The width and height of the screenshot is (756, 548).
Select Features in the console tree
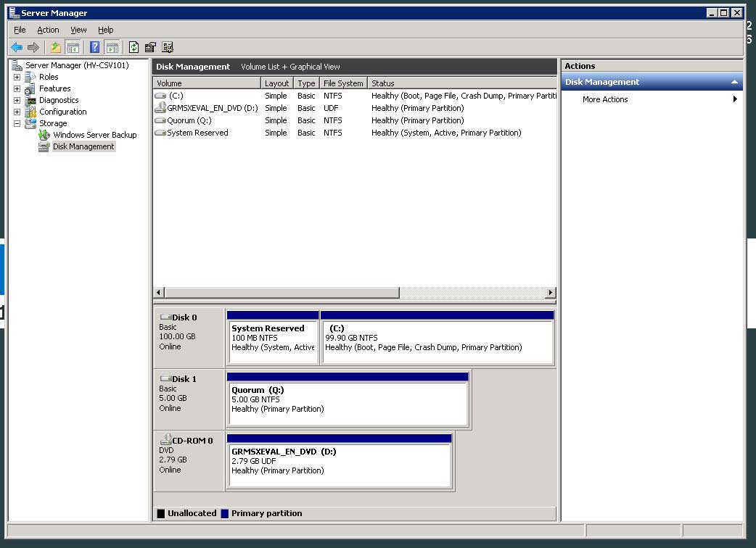tap(54, 88)
